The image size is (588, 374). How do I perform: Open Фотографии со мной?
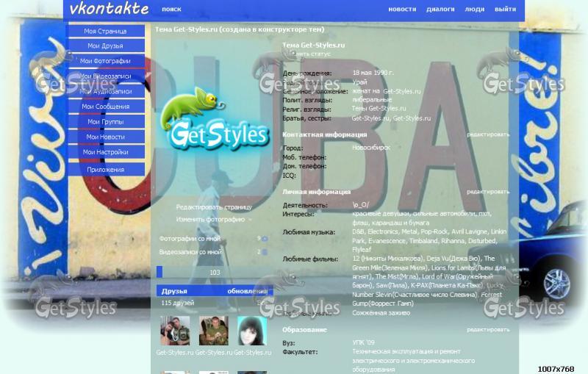point(190,239)
